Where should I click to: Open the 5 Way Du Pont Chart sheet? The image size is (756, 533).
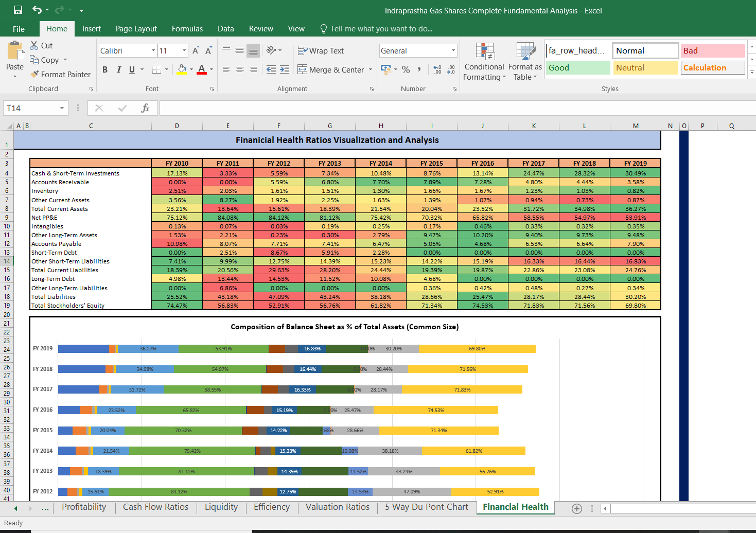click(x=427, y=507)
